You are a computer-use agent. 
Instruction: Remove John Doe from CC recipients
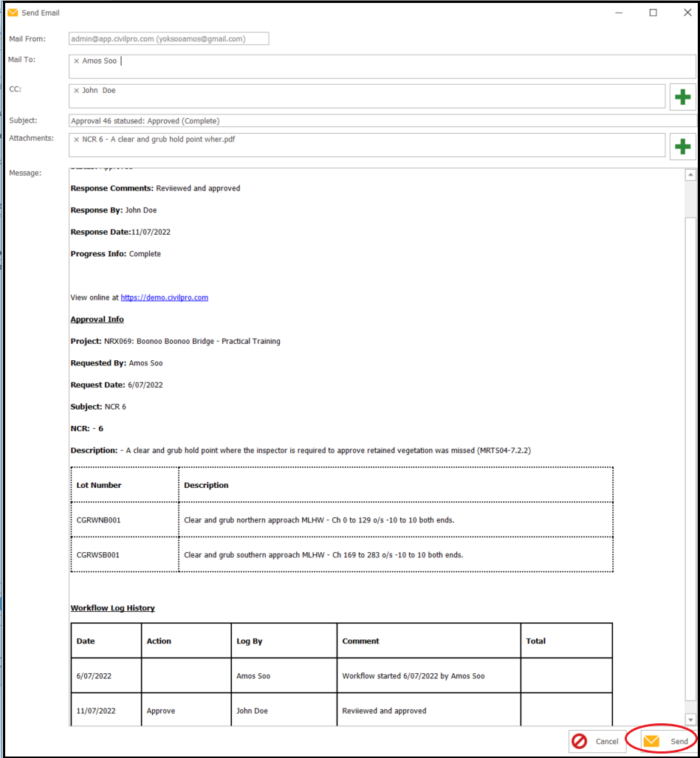point(76,91)
